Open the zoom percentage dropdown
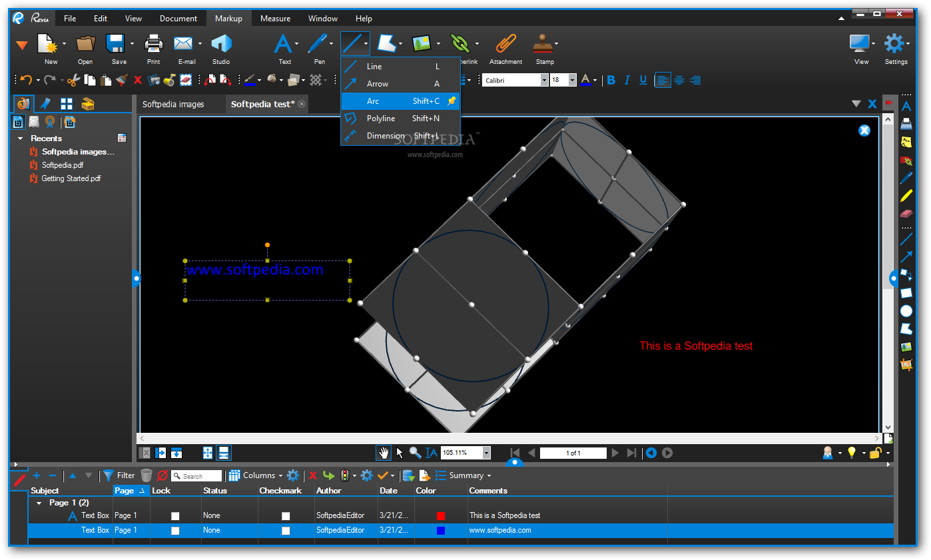This screenshot has height=560, width=931. click(486, 453)
